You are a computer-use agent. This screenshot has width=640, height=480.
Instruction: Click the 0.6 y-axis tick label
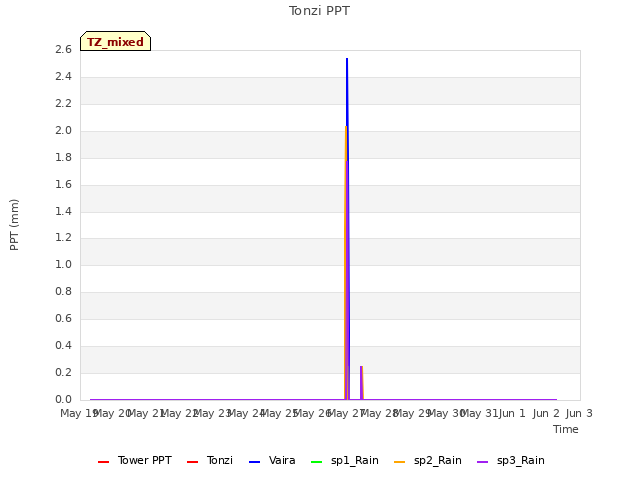coord(63,318)
